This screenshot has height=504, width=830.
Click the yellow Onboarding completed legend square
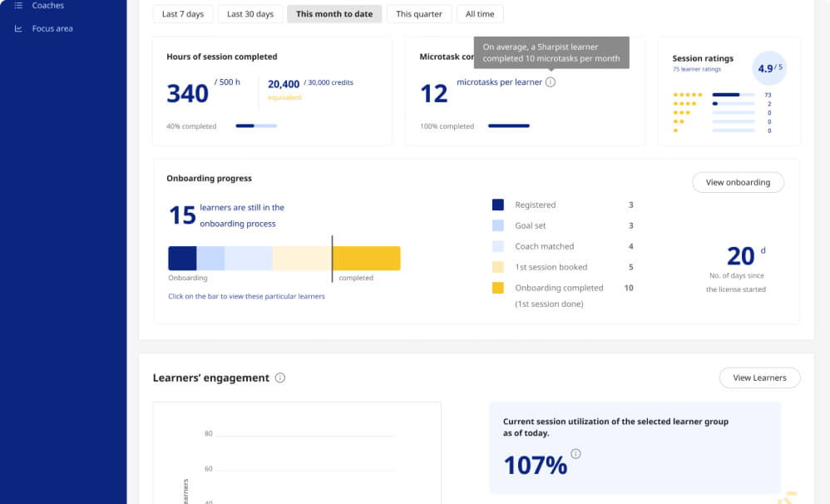click(498, 288)
